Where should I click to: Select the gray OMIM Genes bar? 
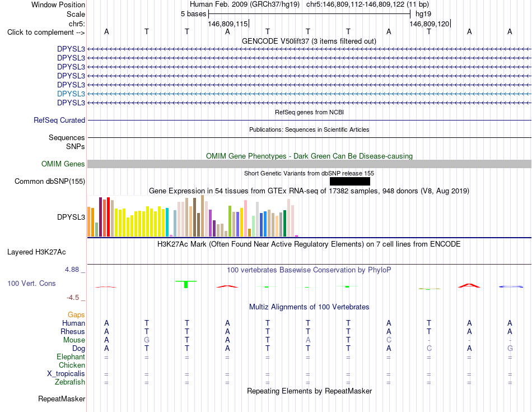pyautogui.click(x=309, y=164)
